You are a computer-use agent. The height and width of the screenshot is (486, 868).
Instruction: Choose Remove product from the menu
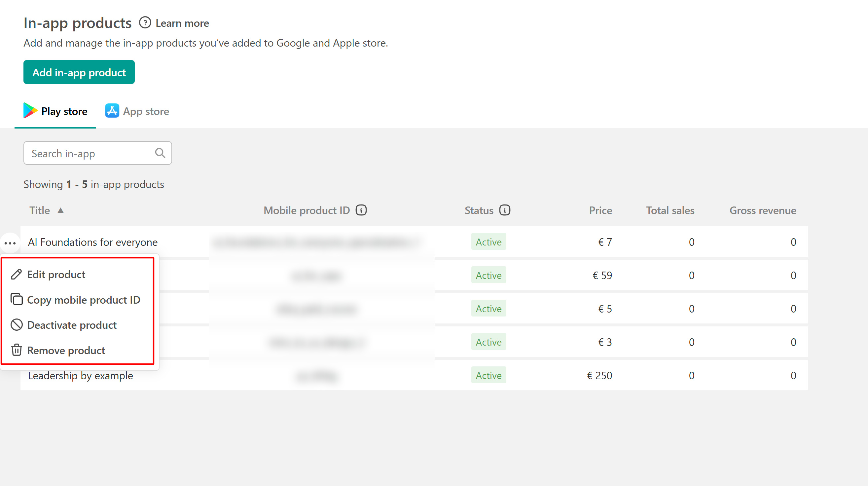(x=66, y=350)
